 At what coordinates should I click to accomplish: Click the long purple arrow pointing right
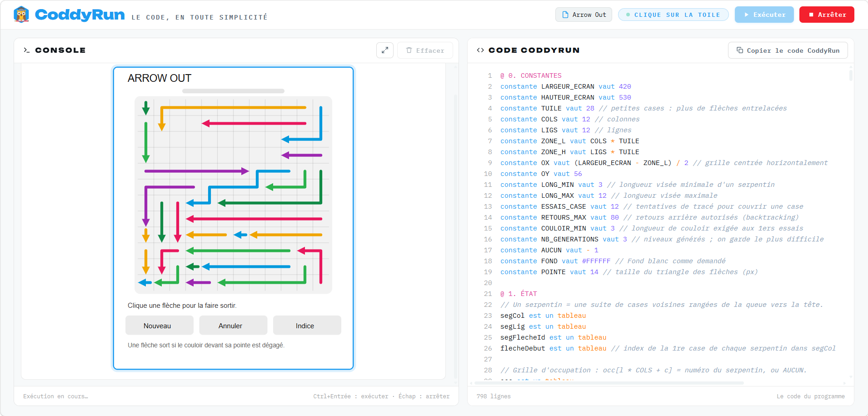pyautogui.click(x=196, y=171)
